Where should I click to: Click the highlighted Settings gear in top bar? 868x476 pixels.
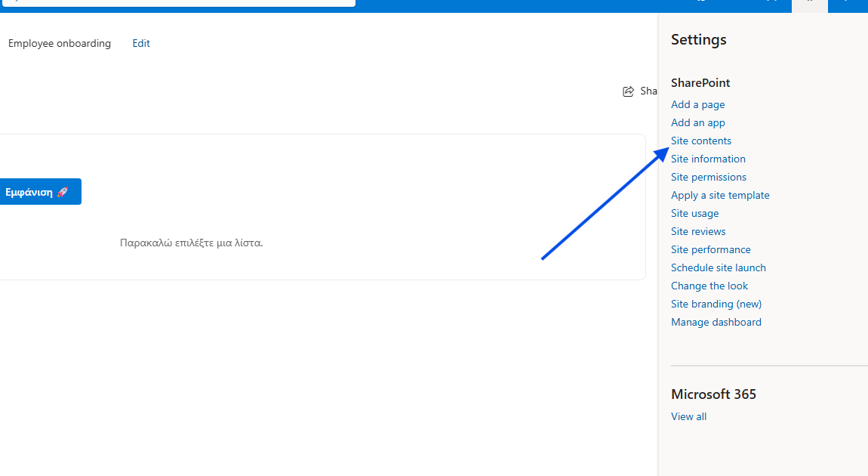(x=809, y=4)
